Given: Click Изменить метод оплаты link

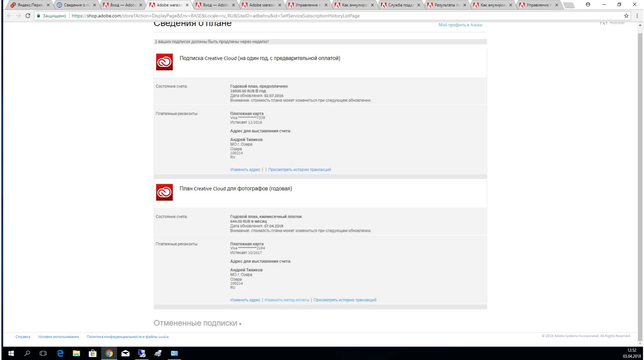Looking at the screenshot, I should (x=287, y=300).
